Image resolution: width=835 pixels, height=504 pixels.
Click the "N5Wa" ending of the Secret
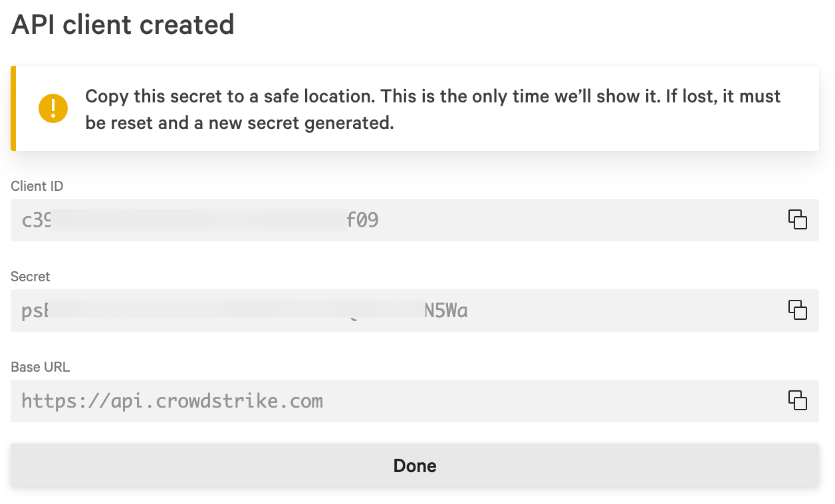click(446, 311)
